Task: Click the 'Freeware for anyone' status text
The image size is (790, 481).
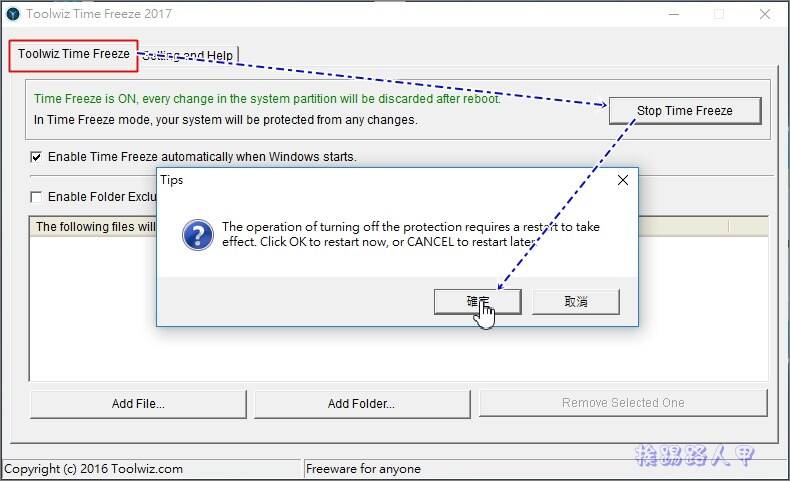Action: [363, 469]
